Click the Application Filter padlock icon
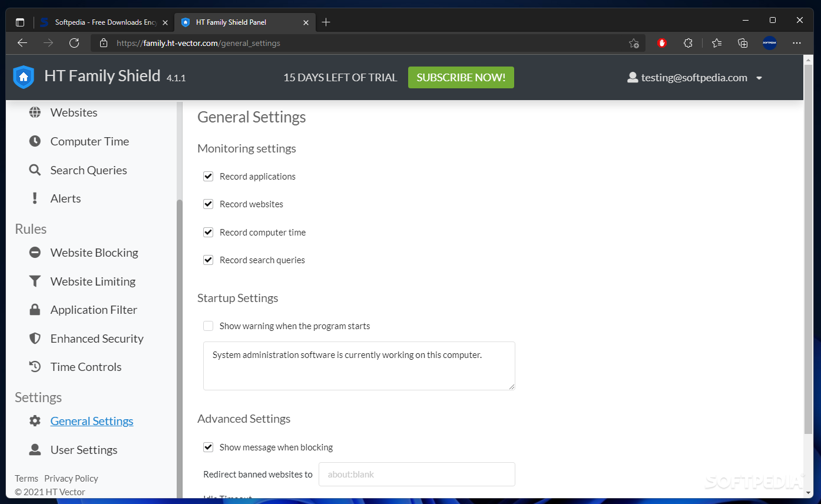Image resolution: width=821 pixels, height=504 pixels. click(35, 310)
